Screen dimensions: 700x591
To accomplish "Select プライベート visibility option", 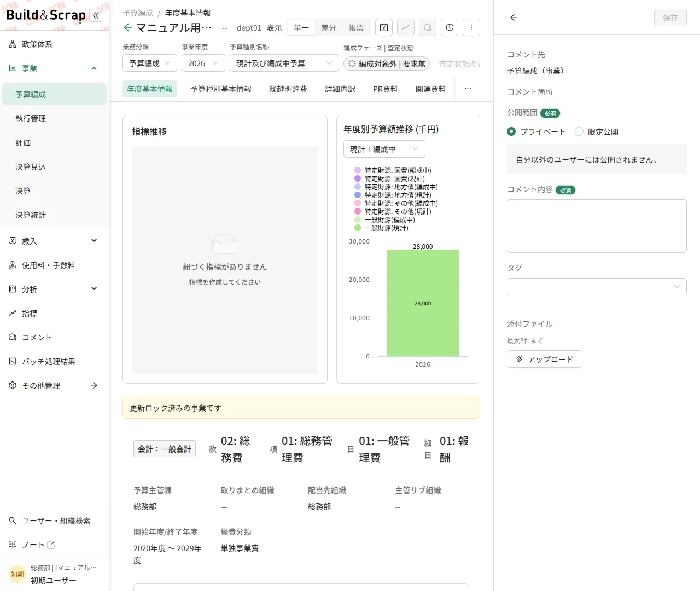I will tap(536, 132).
